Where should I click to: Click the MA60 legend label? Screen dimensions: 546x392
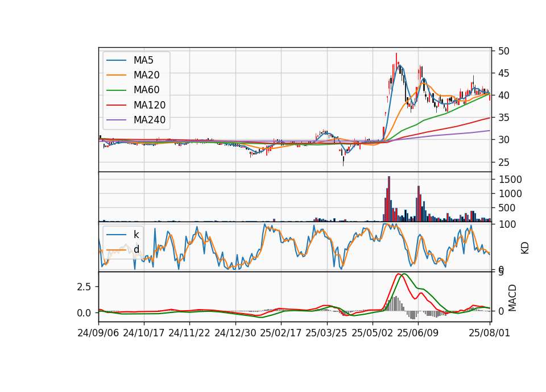pyautogui.click(x=146, y=90)
